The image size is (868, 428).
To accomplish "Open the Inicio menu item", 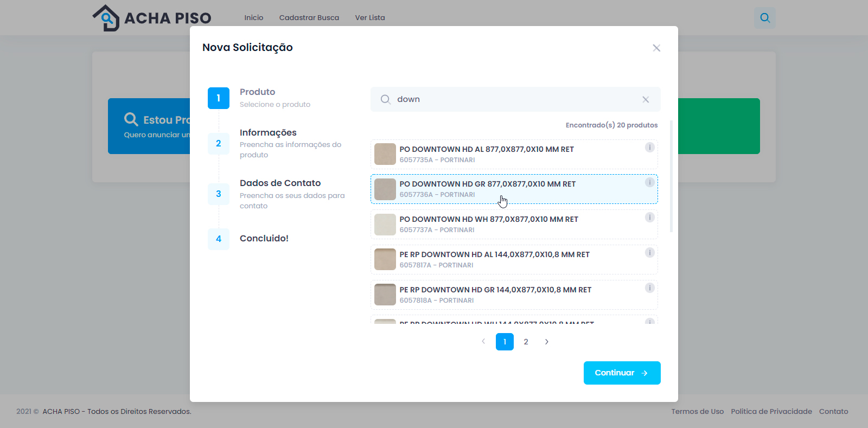I will (254, 18).
